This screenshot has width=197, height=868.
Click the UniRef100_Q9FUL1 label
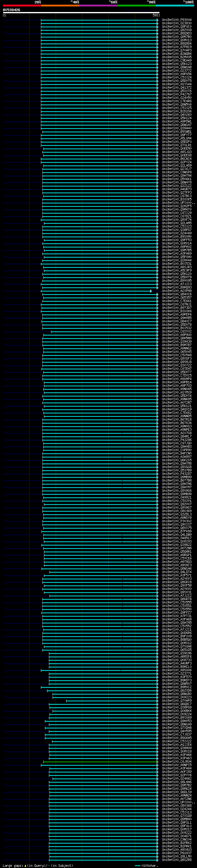[x=177, y=822]
